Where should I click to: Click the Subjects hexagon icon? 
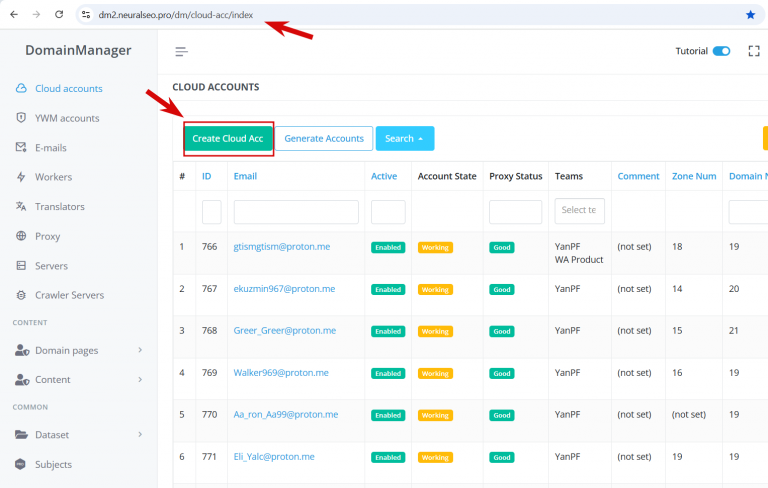click(x=20, y=464)
